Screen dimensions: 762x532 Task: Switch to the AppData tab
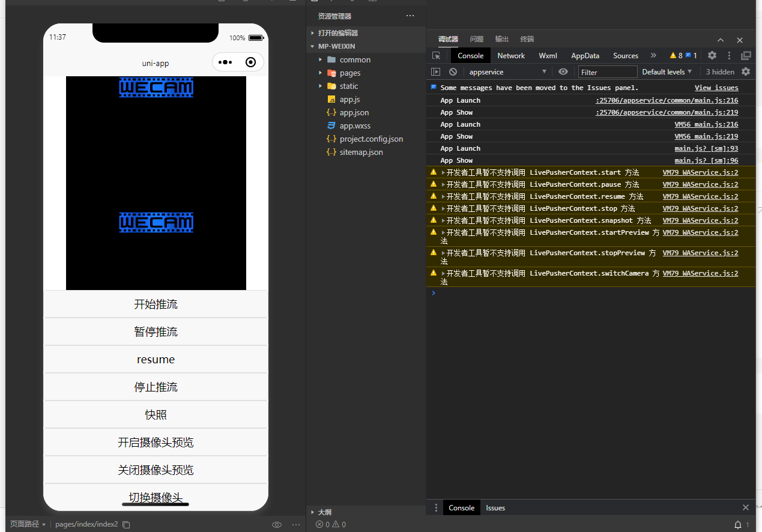pyautogui.click(x=585, y=55)
